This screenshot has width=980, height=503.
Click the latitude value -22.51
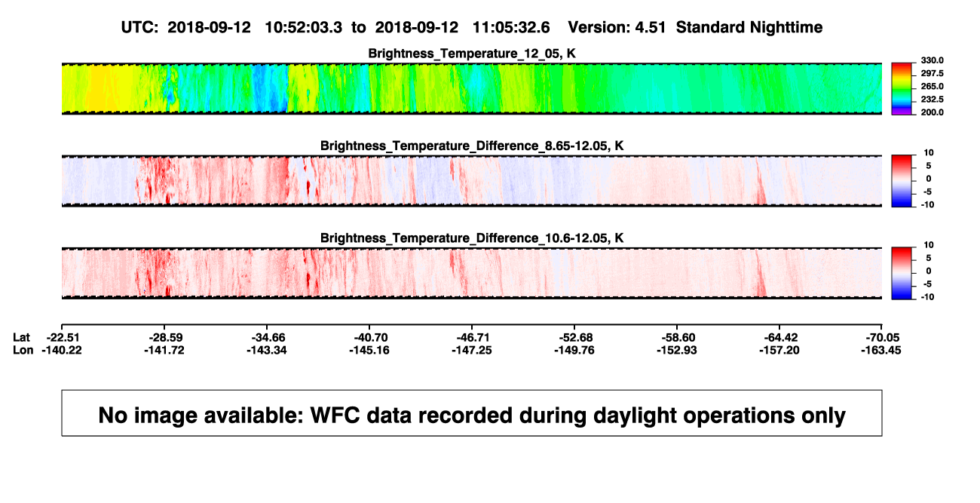63,336
